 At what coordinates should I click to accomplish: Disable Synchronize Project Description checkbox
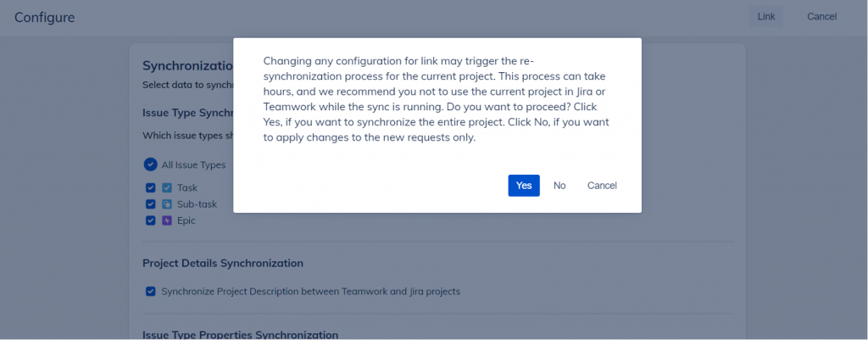[151, 292]
